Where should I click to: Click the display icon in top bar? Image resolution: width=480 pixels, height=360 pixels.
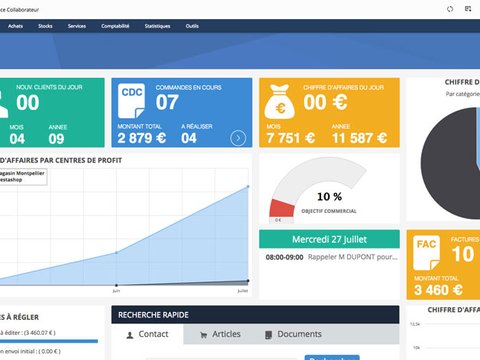[468, 9]
